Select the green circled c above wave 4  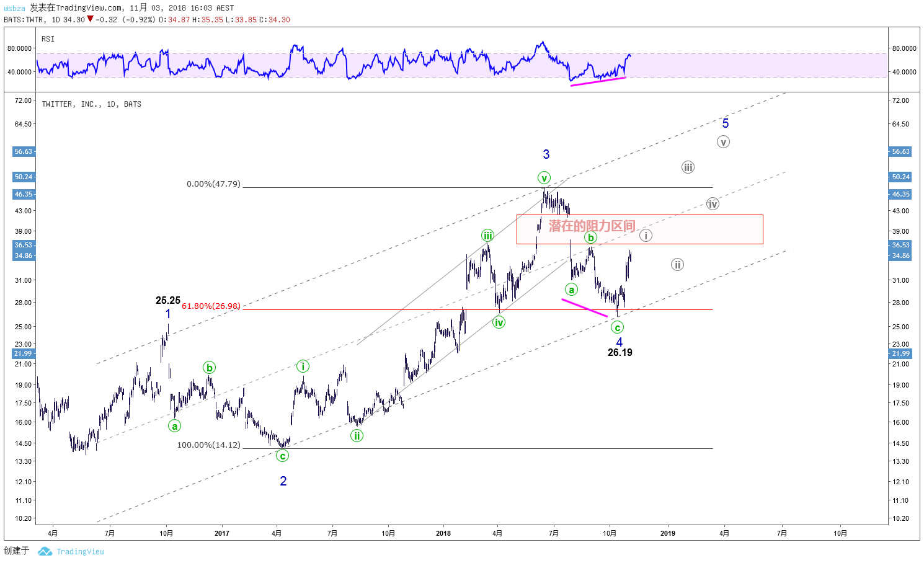pyautogui.click(x=617, y=327)
